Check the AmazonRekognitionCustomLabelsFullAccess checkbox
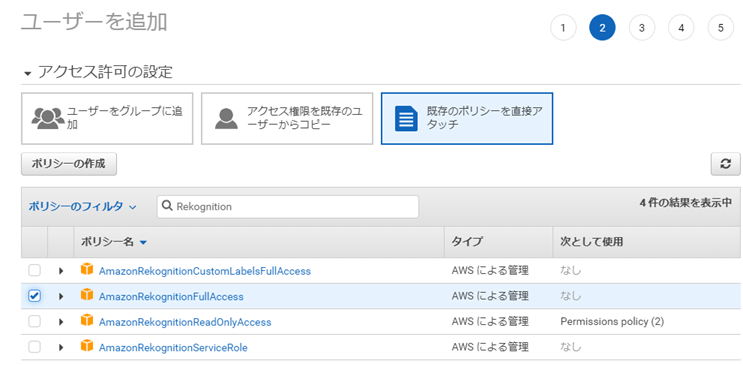Image resolution: width=743 pixels, height=366 pixels. click(x=34, y=271)
